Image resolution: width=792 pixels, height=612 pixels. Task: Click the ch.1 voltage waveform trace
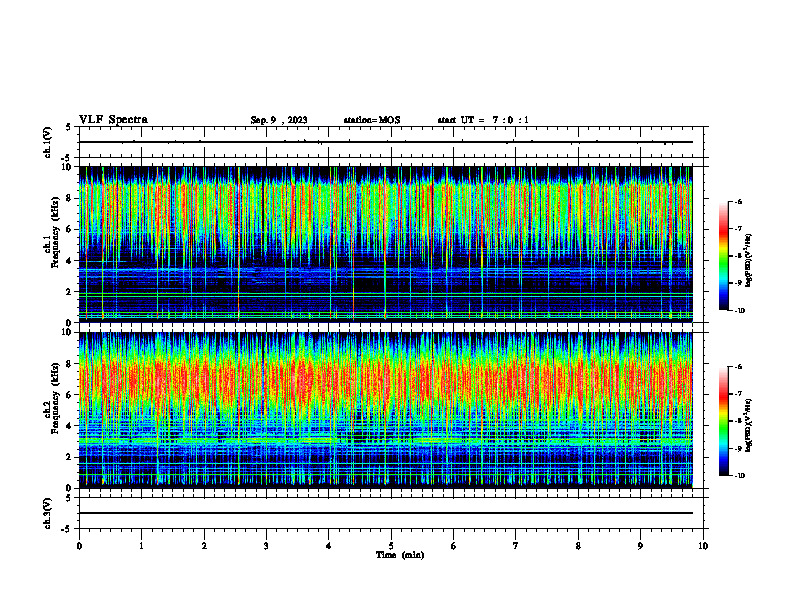[x=386, y=142]
